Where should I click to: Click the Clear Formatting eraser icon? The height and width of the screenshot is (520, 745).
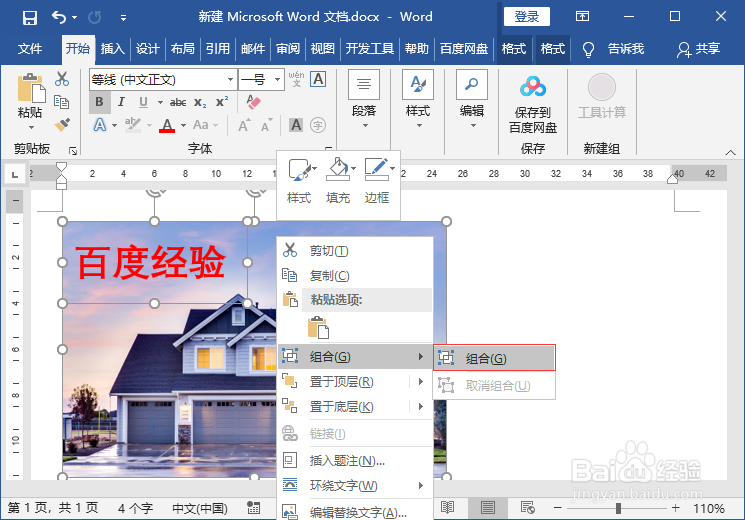click(x=253, y=102)
